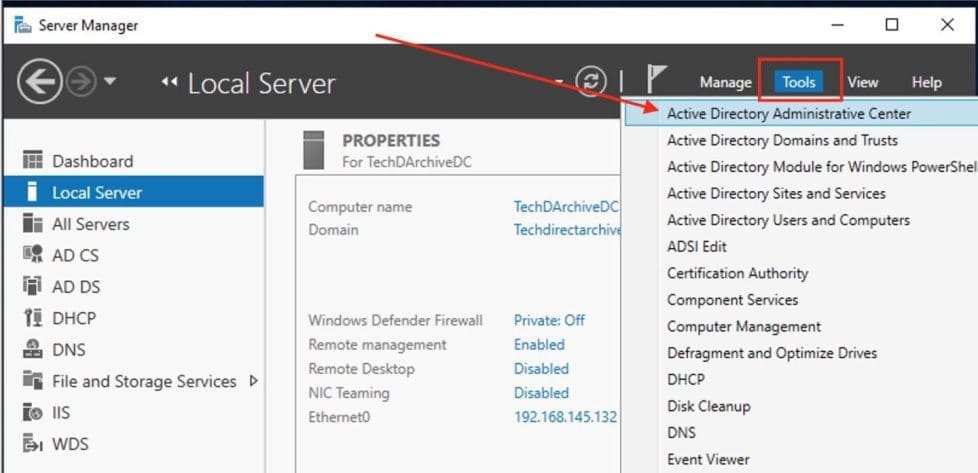Image resolution: width=978 pixels, height=473 pixels.
Task: Click the TechDArchiveDC computer name link
Action: point(566,207)
